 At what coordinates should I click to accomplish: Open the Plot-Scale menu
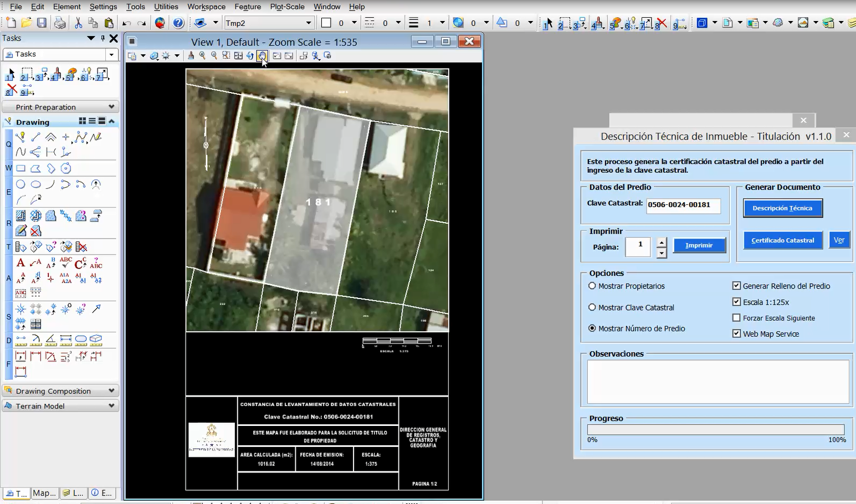[x=287, y=7]
